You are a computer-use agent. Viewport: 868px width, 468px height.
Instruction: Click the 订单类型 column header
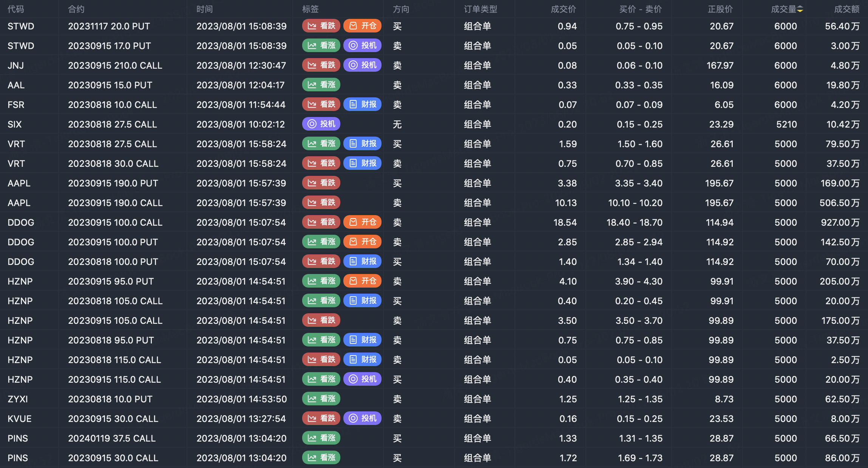(480, 9)
